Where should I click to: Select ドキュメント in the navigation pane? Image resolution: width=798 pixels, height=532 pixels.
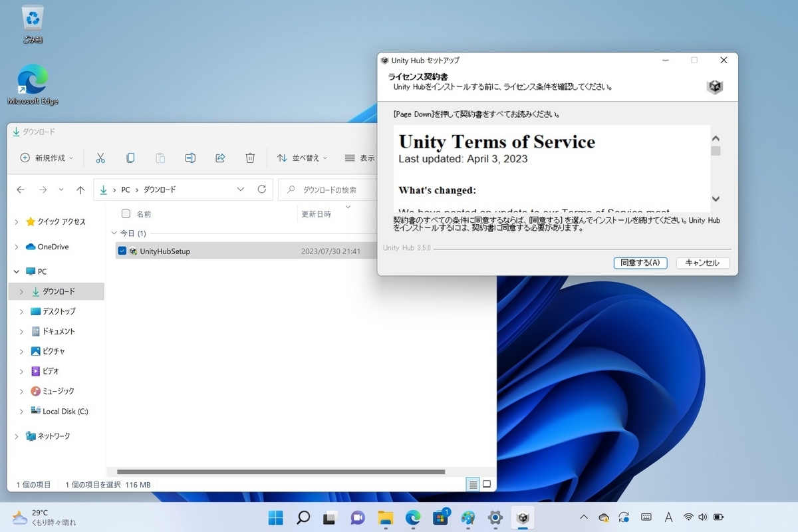pyautogui.click(x=59, y=331)
